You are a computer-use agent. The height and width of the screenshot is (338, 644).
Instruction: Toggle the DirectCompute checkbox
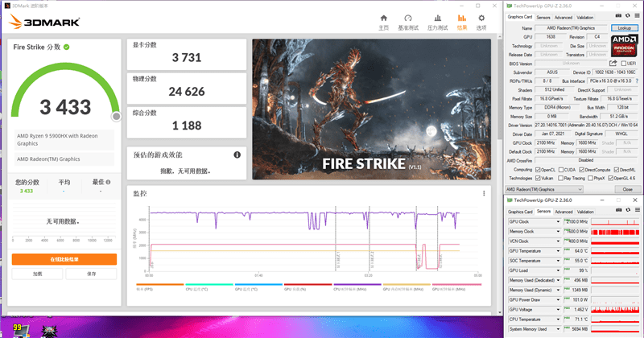581,170
